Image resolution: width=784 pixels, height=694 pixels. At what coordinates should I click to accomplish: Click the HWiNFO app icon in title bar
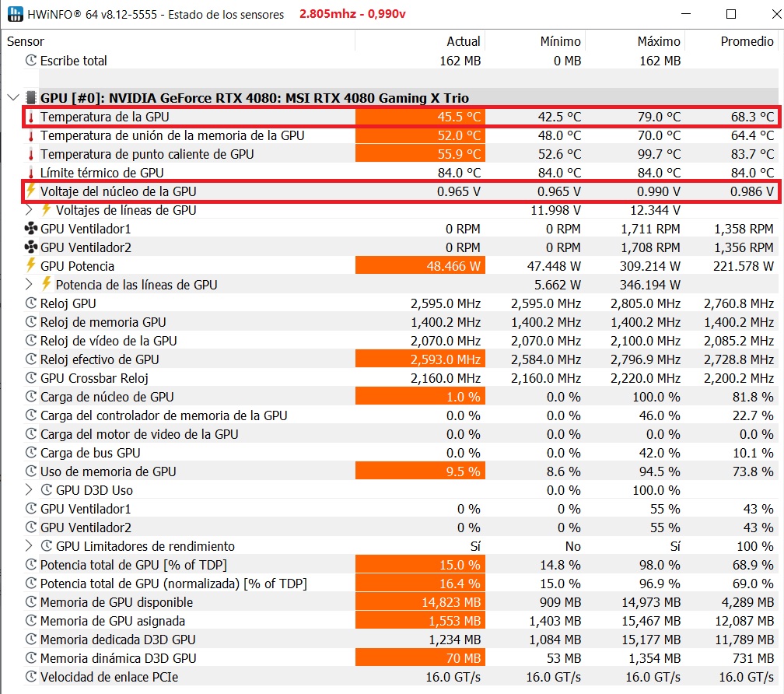pyautogui.click(x=15, y=14)
